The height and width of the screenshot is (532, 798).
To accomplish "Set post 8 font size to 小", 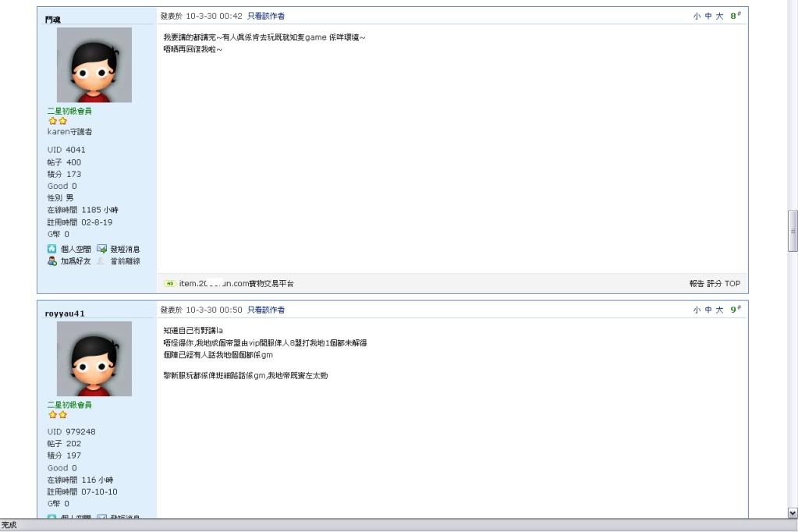I will (x=697, y=16).
